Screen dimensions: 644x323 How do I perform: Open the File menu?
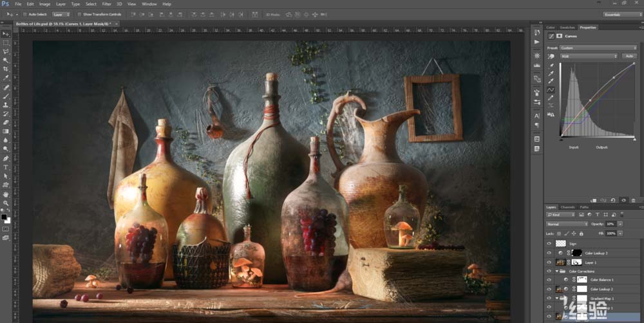click(18, 4)
